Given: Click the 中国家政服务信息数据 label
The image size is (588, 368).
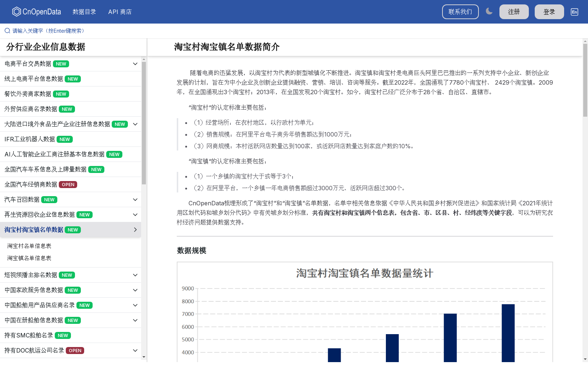Looking at the screenshot, I should click(x=34, y=290).
